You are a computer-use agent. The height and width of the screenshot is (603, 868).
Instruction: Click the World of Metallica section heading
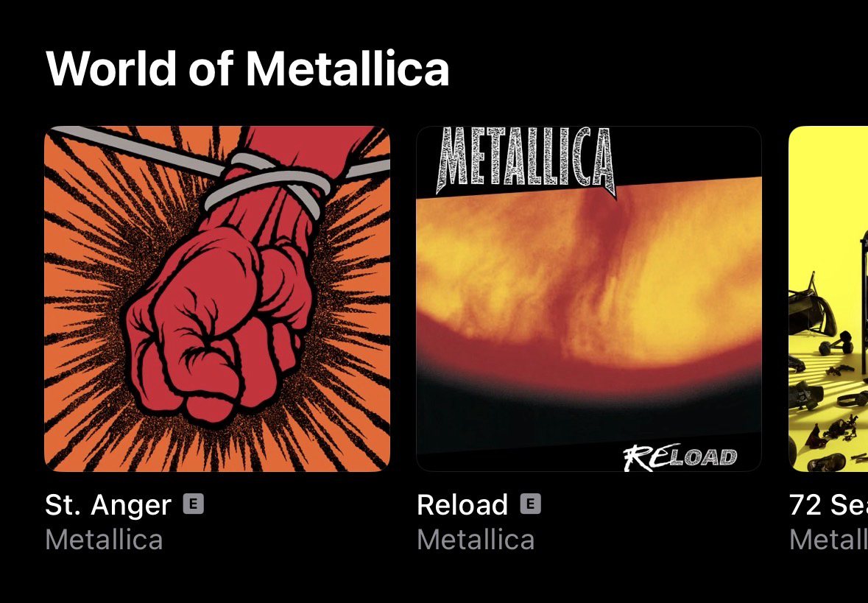coord(247,68)
